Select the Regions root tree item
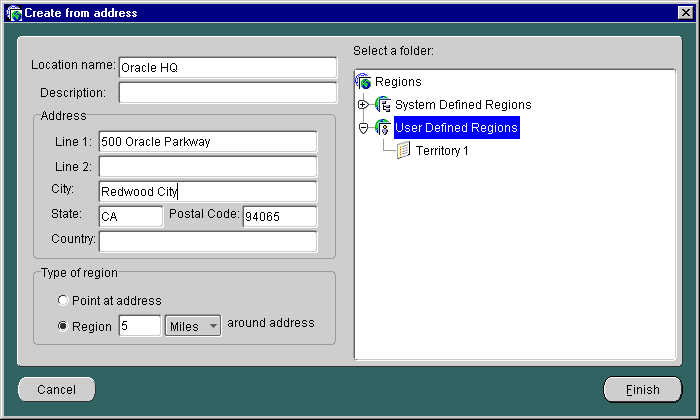Image resolution: width=700 pixels, height=420 pixels. click(x=398, y=82)
